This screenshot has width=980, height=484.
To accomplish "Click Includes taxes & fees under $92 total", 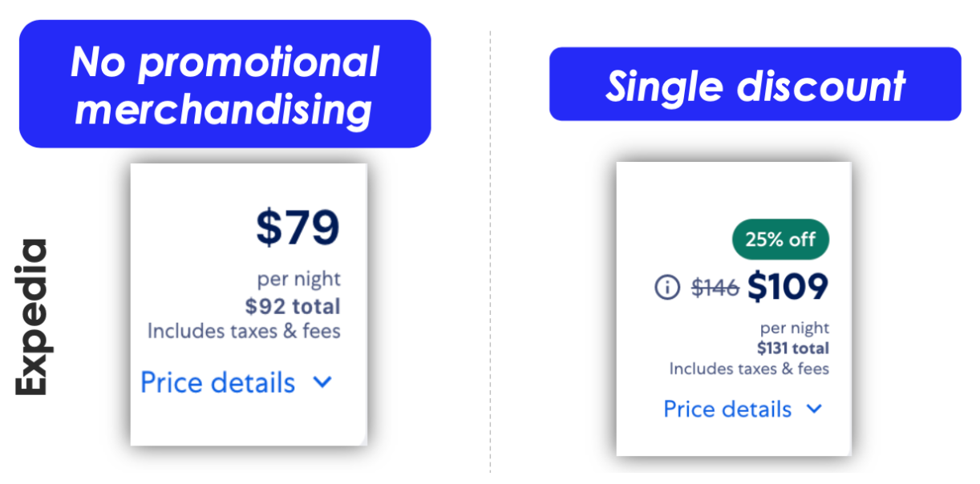I will [244, 330].
